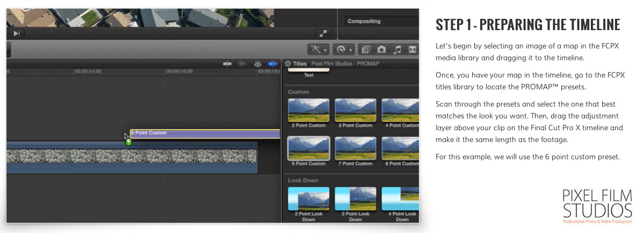
Task: Select the 3 Point Look Down preset
Action: tap(355, 199)
